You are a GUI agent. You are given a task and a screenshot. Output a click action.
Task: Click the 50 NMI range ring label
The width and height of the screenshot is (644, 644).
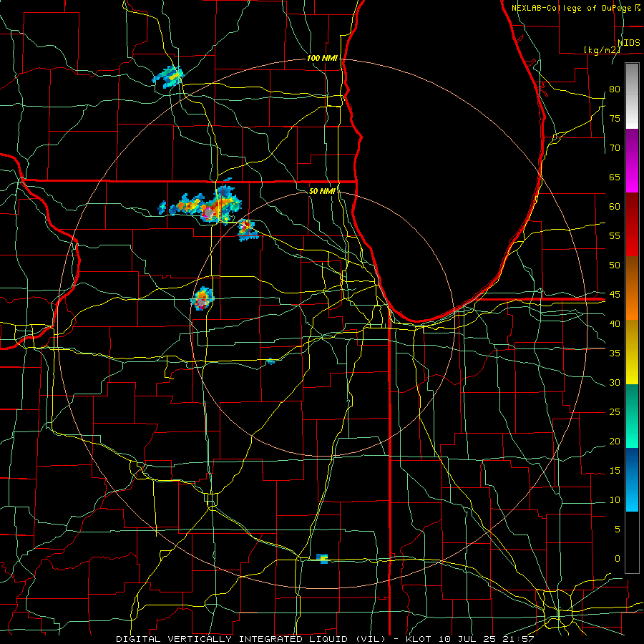tap(322, 191)
